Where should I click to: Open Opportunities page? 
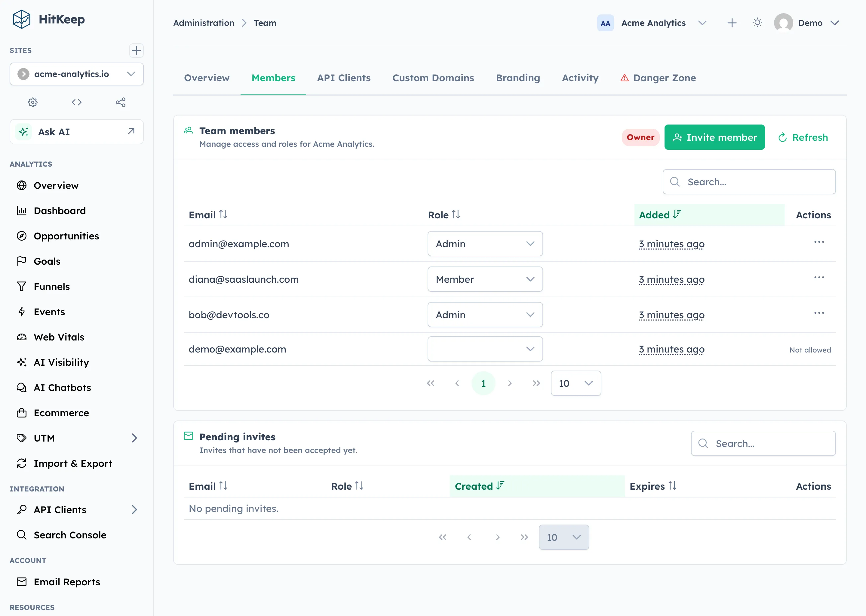pyautogui.click(x=77, y=236)
